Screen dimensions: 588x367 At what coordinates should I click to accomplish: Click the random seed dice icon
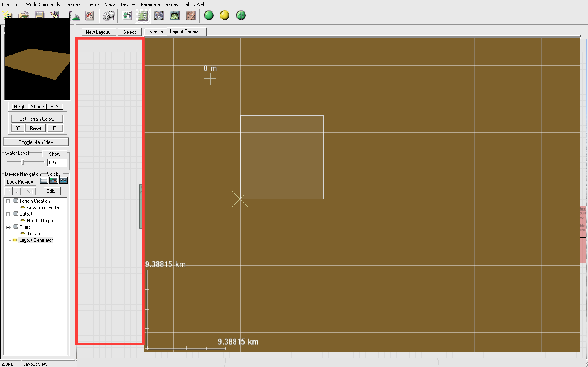click(x=108, y=15)
